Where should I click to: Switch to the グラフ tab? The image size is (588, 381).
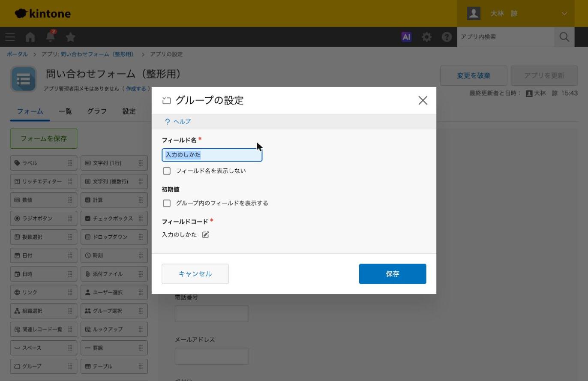point(97,111)
